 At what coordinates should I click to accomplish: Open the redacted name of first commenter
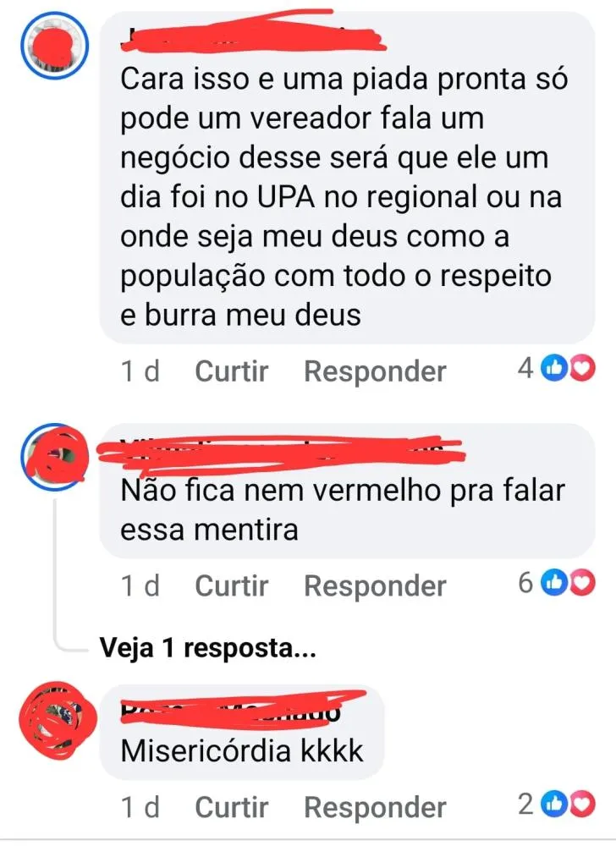(x=253, y=35)
